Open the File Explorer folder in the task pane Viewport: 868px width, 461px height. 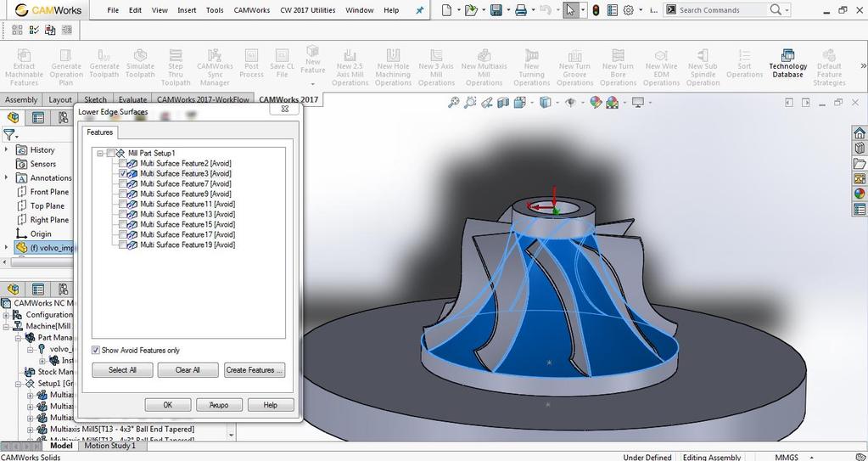pyautogui.click(x=860, y=164)
